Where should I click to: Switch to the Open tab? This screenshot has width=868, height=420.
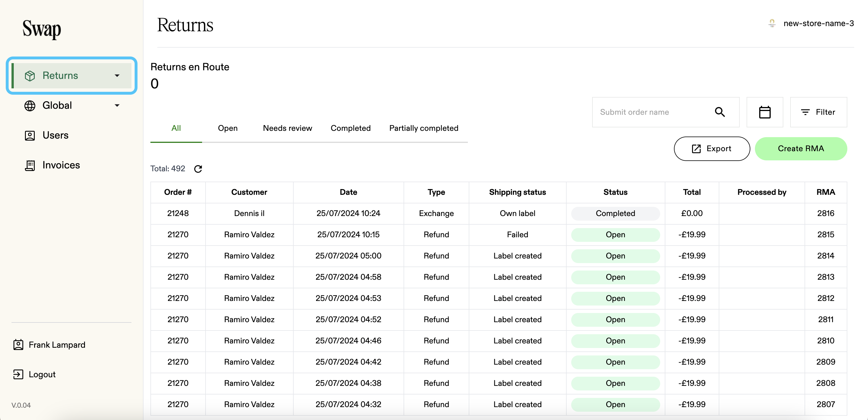tap(228, 128)
